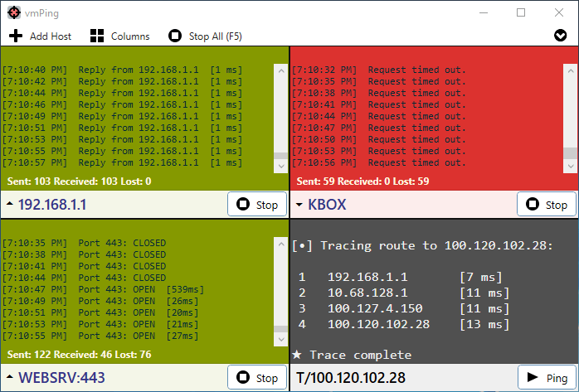Click the plus icon for Add Host
This screenshot has height=392, width=579.
click(x=16, y=36)
